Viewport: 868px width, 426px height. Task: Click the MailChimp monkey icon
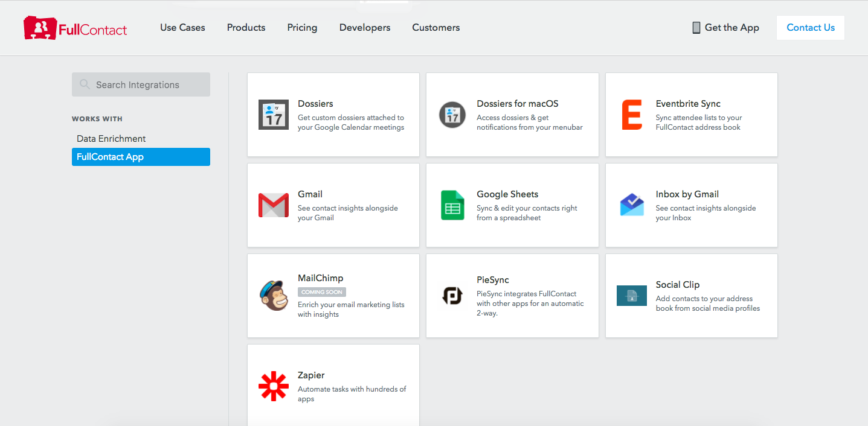[x=274, y=296]
